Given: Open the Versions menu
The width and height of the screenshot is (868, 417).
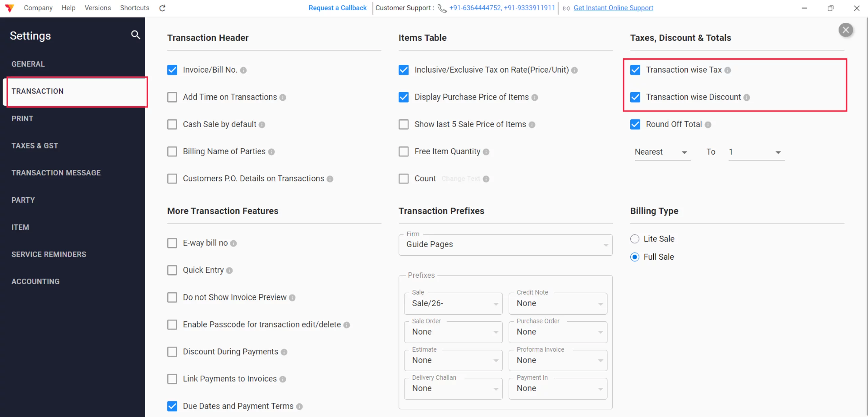Looking at the screenshot, I should (98, 8).
